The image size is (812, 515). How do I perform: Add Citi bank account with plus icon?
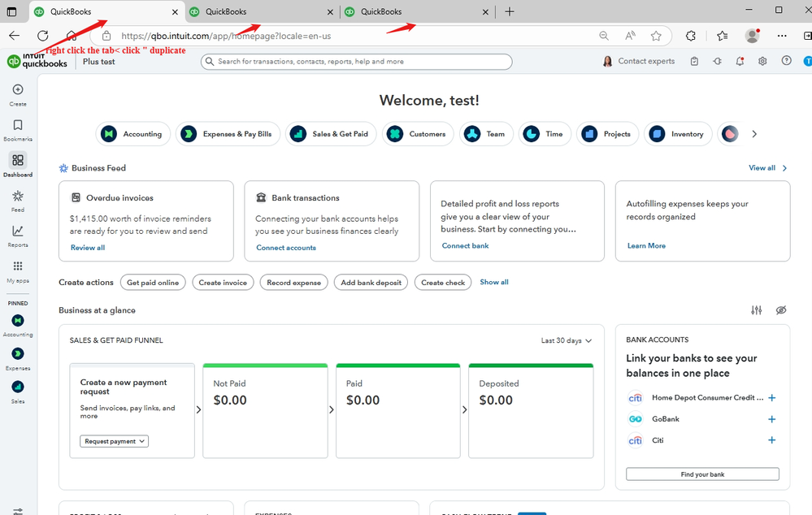771,440
